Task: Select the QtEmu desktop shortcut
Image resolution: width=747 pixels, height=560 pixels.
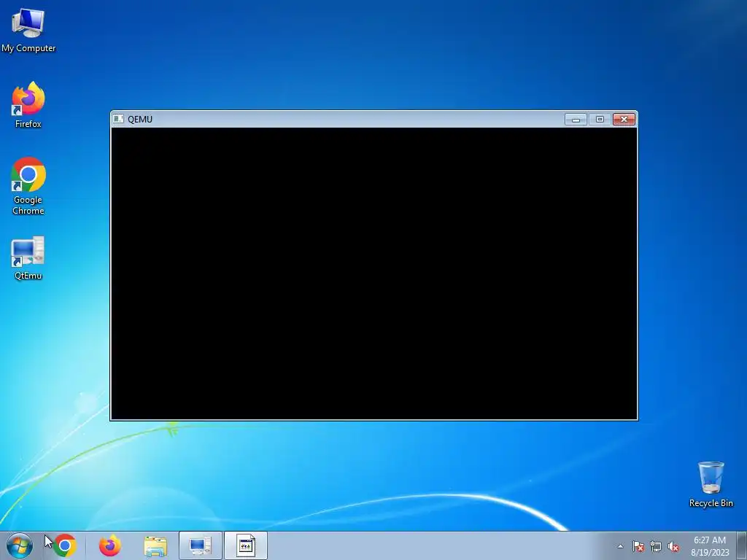Action: 28,258
